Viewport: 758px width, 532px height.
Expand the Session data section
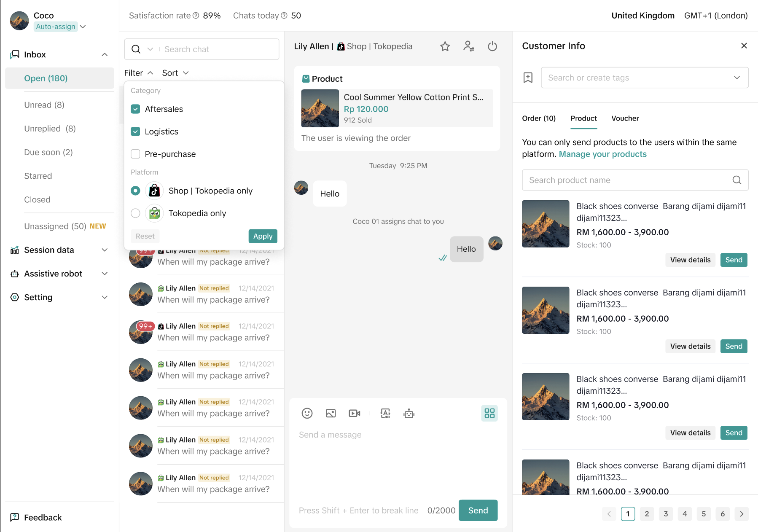click(x=105, y=250)
